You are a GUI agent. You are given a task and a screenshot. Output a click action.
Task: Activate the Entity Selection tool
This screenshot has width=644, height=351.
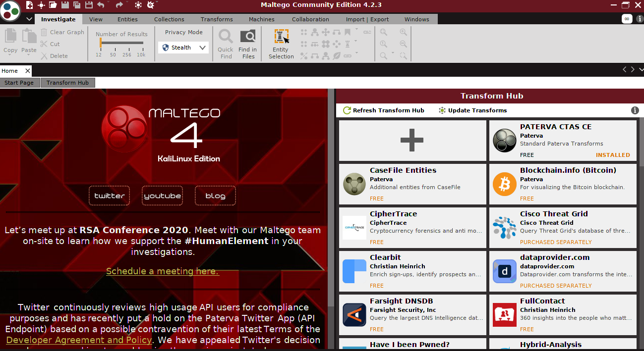281,44
